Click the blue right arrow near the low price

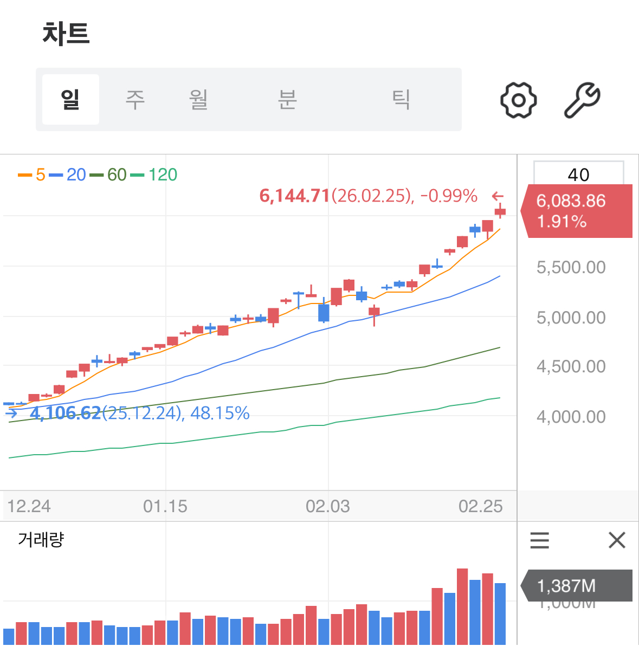point(11,413)
